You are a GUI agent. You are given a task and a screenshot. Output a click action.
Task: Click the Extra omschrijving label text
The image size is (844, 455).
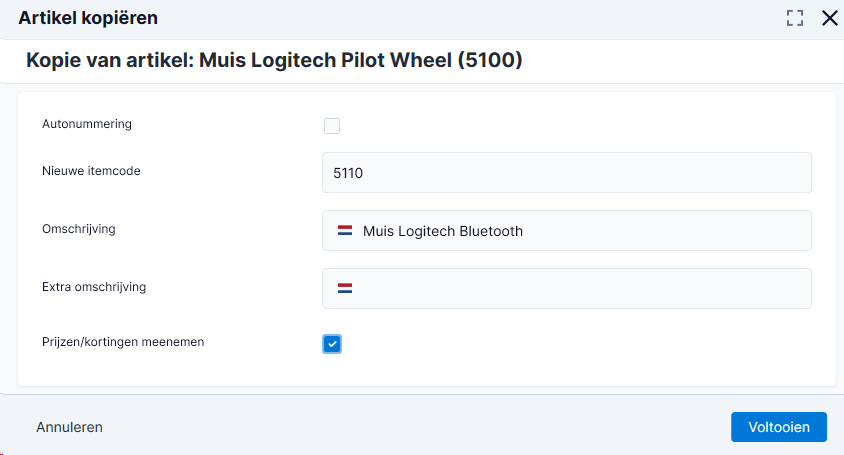pos(94,287)
